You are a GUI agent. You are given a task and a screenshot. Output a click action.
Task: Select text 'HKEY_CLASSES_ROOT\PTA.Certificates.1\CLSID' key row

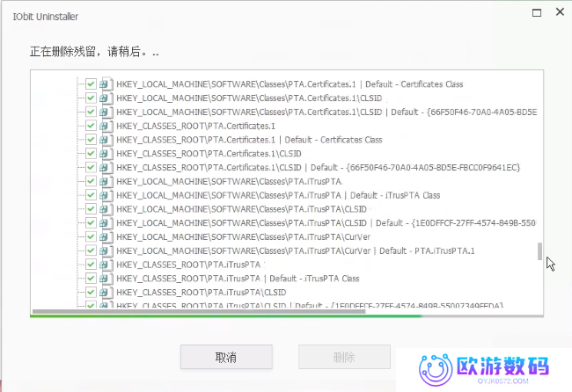pyautogui.click(x=209, y=154)
